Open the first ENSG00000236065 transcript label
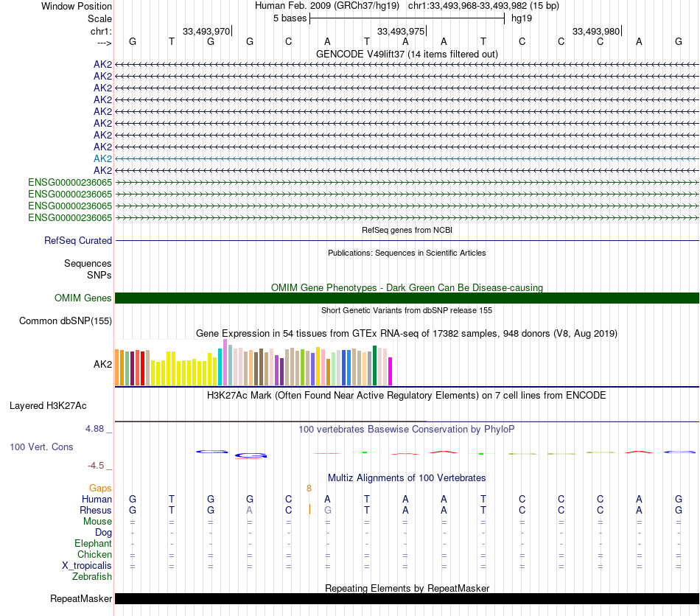Image resolution: width=700 pixels, height=616 pixels. (70, 182)
